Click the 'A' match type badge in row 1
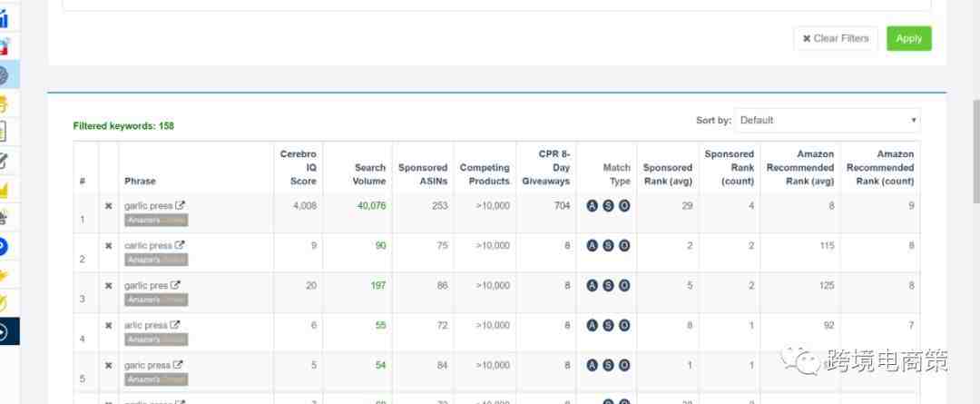This screenshot has width=980, height=404. (593, 206)
